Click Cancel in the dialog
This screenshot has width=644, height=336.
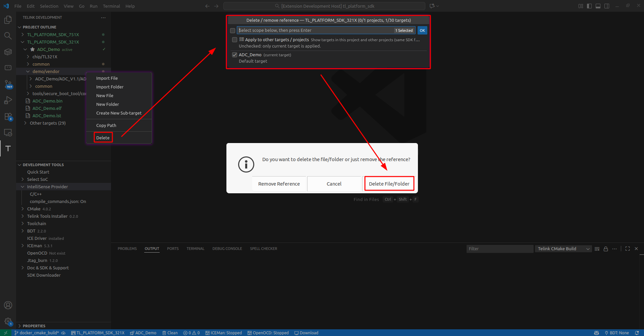(x=334, y=184)
